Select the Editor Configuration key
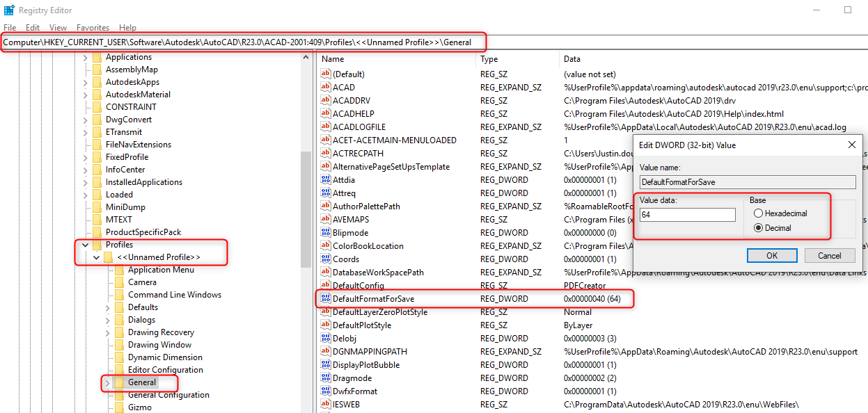Screen dimensions: 868x413 (166, 370)
